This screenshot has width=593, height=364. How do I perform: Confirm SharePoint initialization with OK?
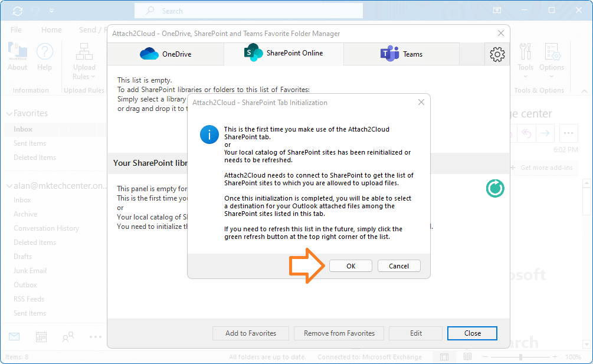point(350,265)
